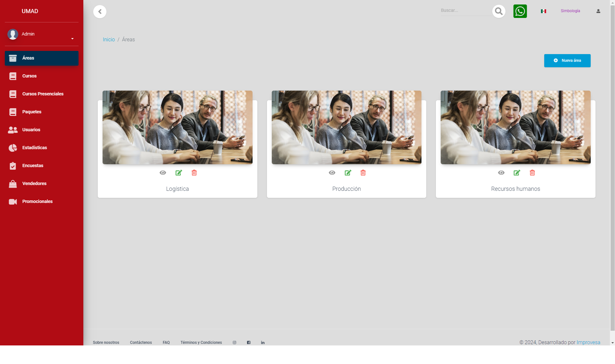Open the LinkedIn footer icon
Image resolution: width=615 pixels, height=364 pixels.
(x=263, y=343)
